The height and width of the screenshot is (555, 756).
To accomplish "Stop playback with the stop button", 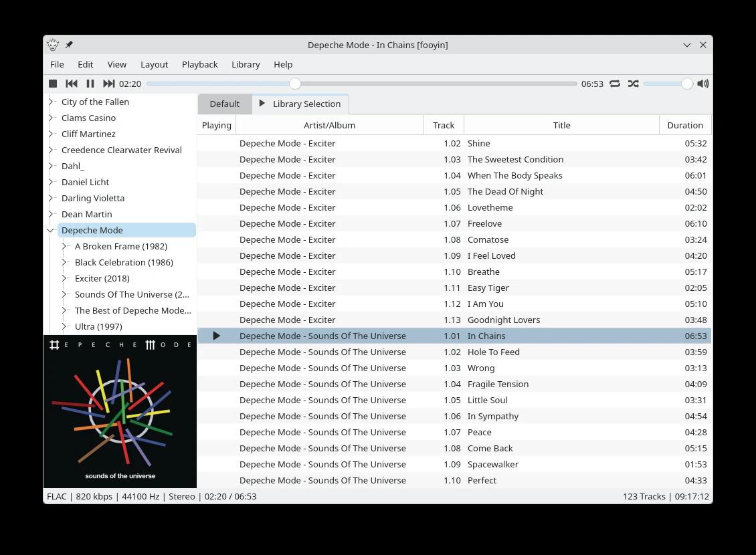I will click(x=53, y=84).
